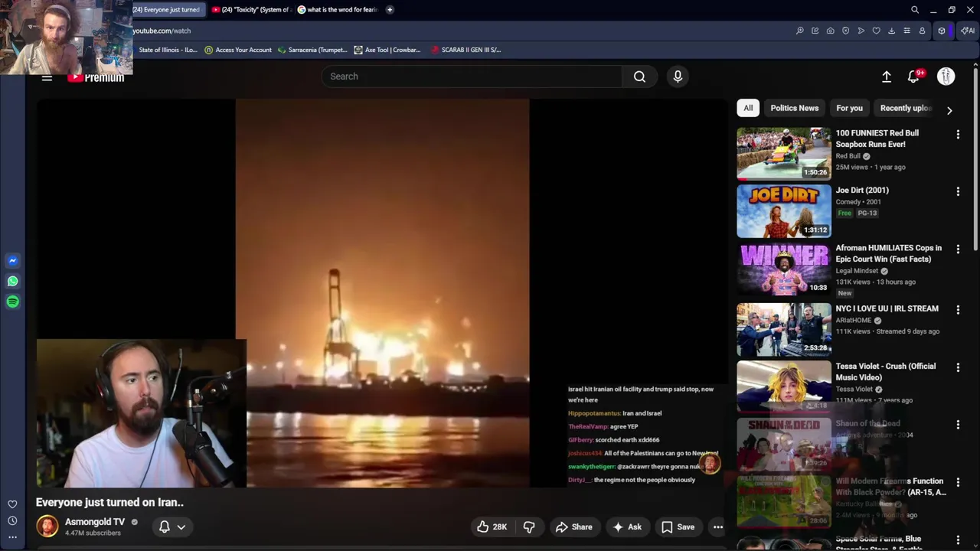
Task: Show more filter chips with right arrow
Action: [x=949, y=110]
